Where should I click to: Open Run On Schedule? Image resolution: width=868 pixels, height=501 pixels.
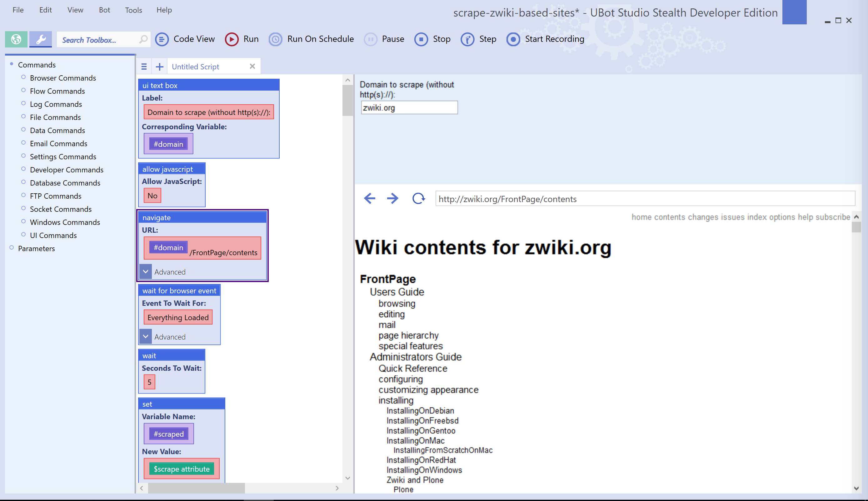point(311,39)
